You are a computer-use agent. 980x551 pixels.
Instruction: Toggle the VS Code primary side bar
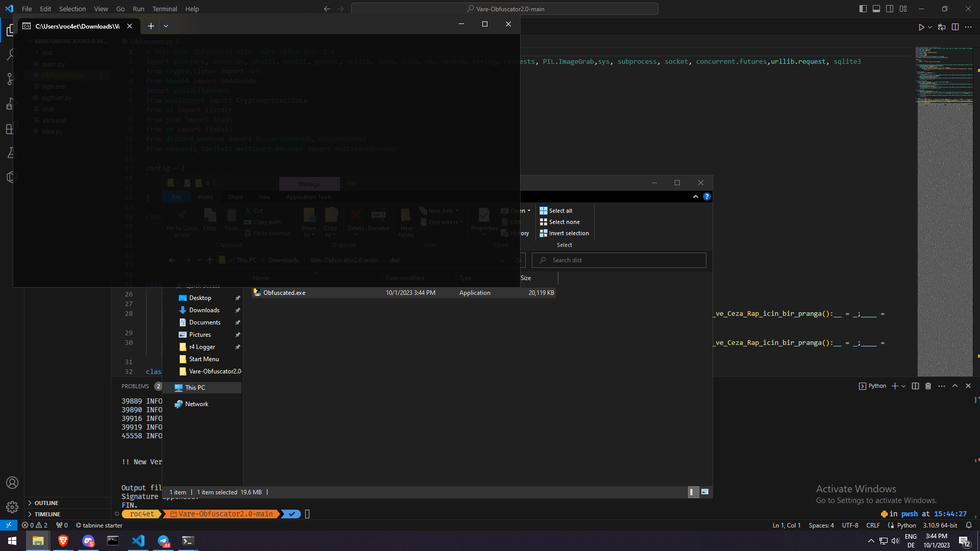point(863,9)
